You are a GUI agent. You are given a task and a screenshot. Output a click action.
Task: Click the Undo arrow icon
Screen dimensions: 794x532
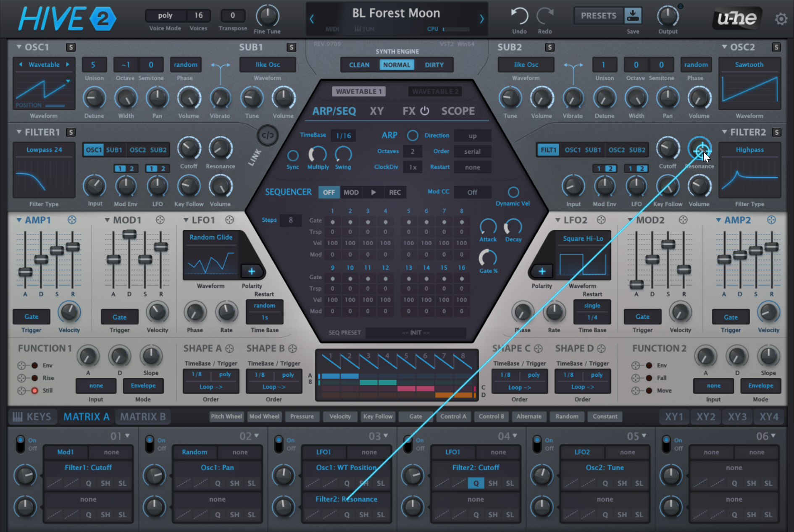pos(519,16)
